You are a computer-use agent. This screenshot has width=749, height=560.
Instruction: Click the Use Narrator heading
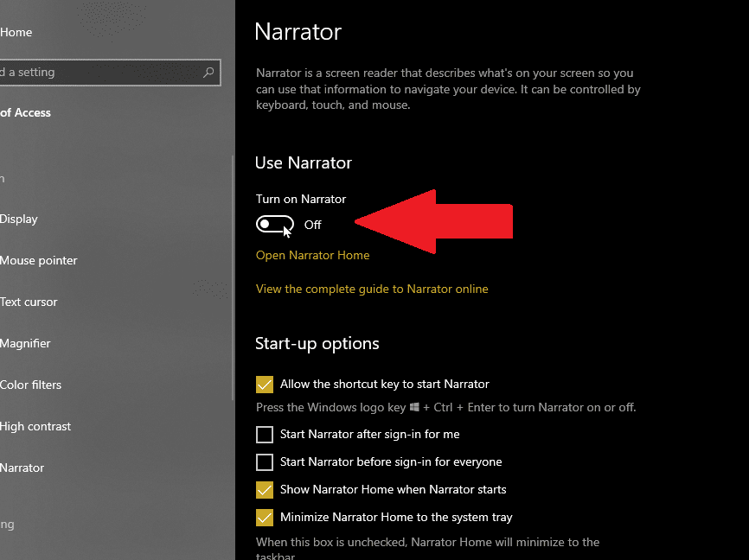[x=304, y=162]
